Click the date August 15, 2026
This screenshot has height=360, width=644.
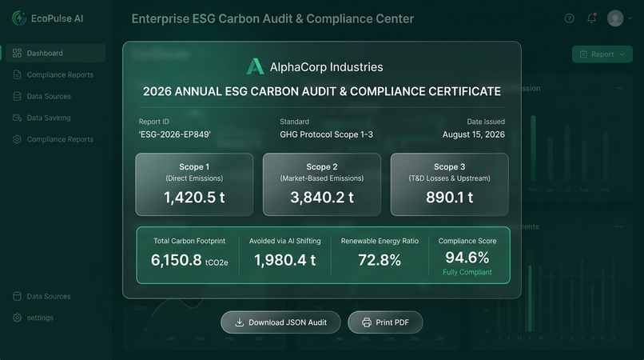pyautogui.click(x=474, y=134)
